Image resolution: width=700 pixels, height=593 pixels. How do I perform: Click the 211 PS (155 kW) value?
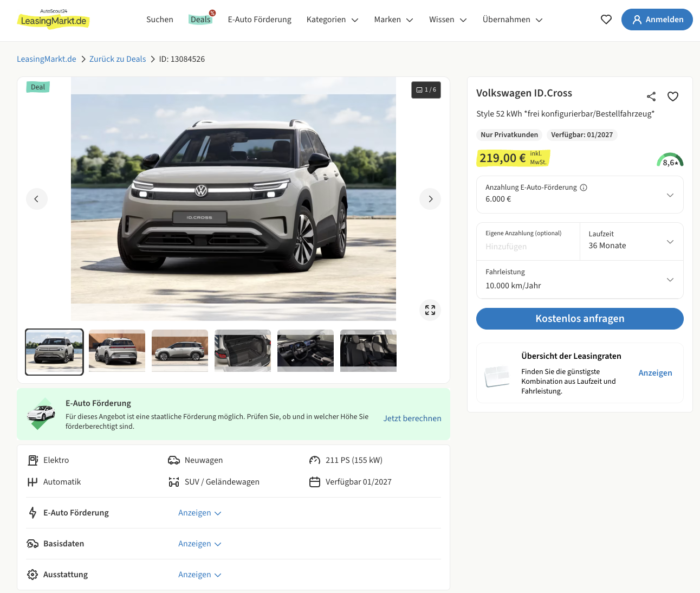(354, 460)
